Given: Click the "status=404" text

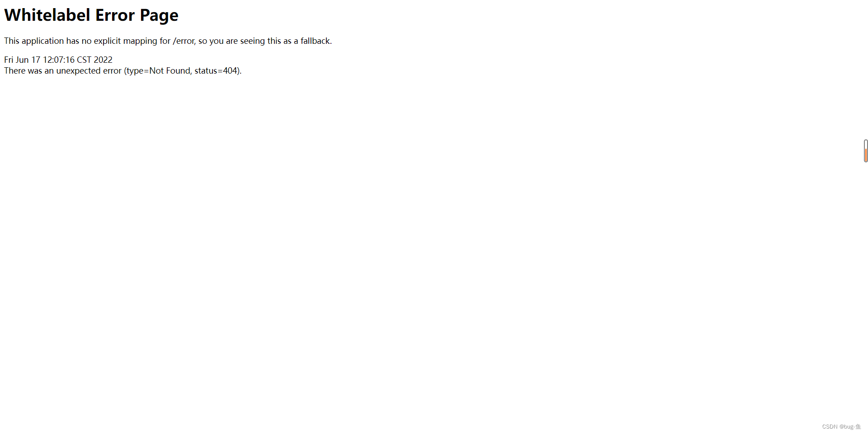Looking at the screenshot, I should pos(216,71).
